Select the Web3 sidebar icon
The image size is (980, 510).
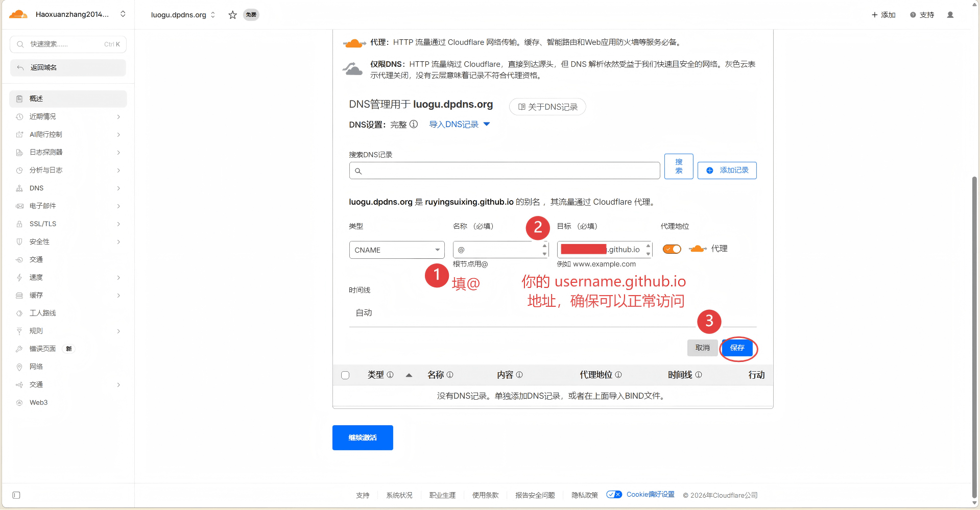[19, 402]
